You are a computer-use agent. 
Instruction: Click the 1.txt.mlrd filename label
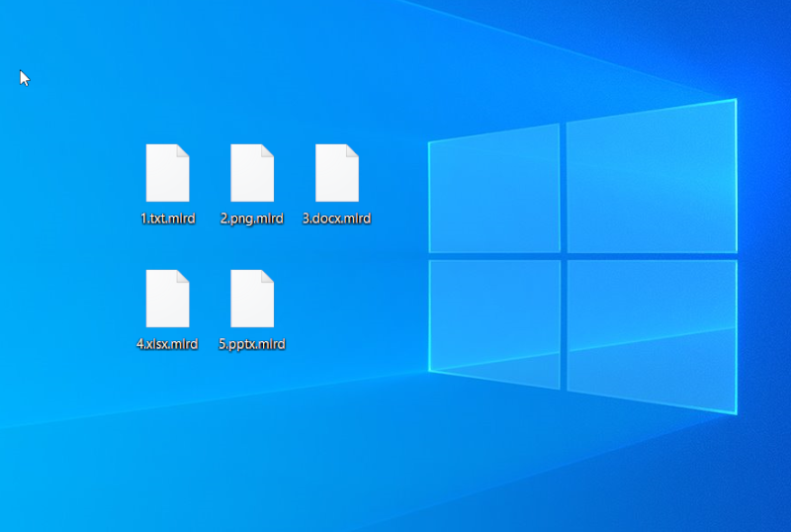coord(167,219)
